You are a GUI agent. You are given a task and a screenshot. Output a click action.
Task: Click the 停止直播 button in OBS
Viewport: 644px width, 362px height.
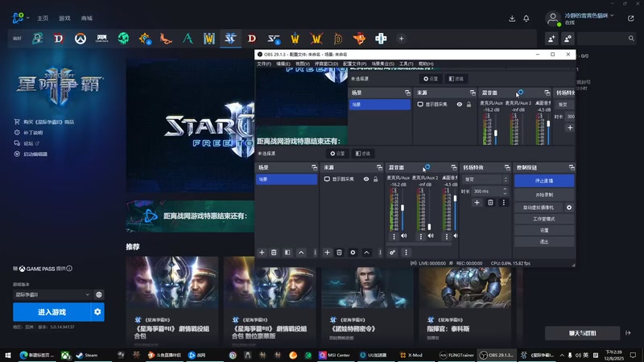[x=544, y=180]
